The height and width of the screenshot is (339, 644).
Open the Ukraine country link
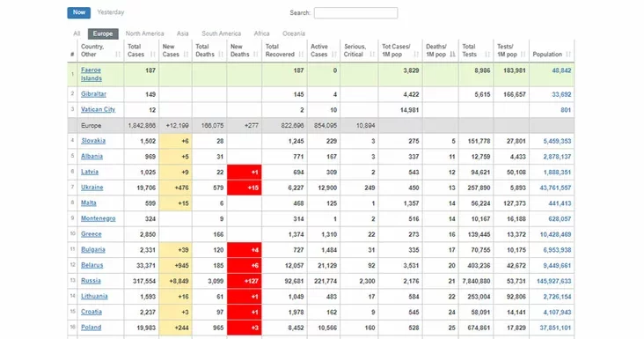coord(92,188)
